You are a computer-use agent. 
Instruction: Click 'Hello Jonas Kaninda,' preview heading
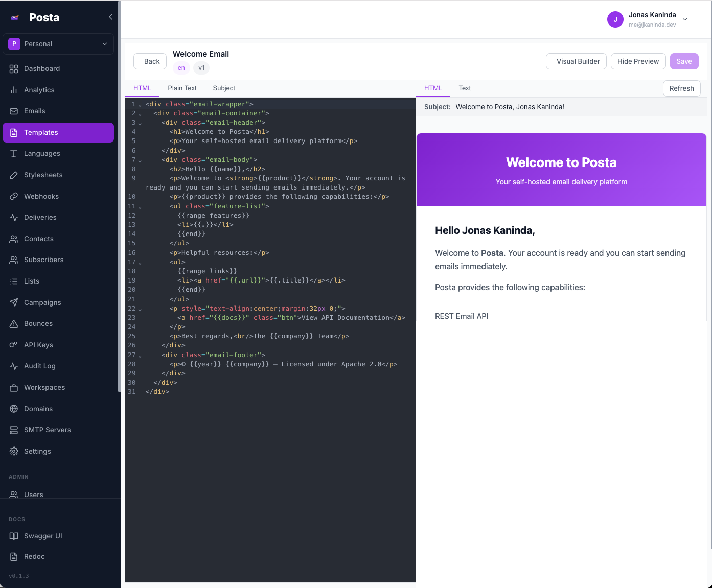485,230
